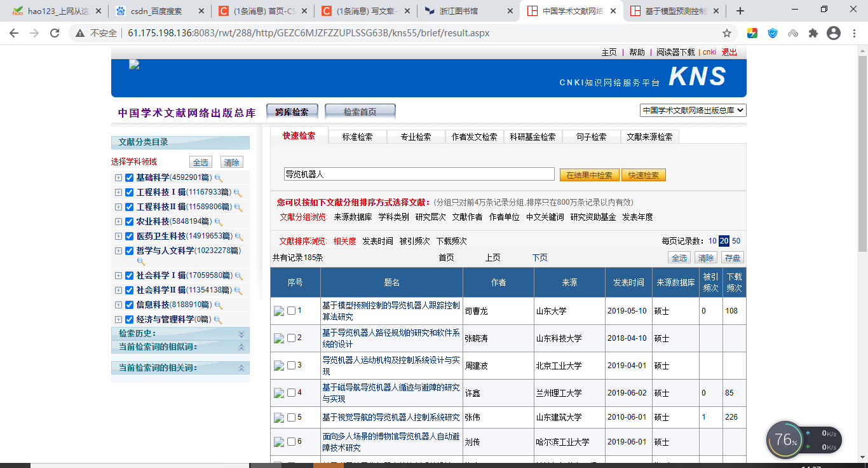Viewport: 868px width, 468px height.
Task: Click the colorful square extension icon
Action: [752, 33]
